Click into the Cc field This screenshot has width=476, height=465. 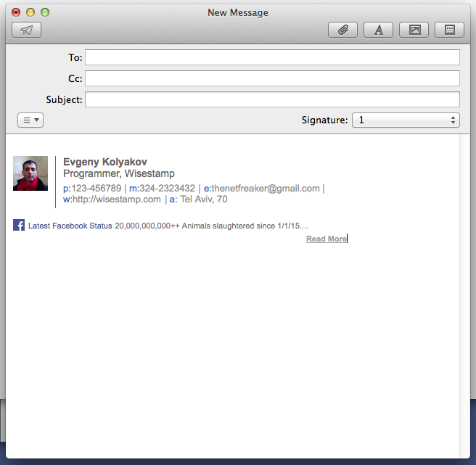tap(272, 78)
